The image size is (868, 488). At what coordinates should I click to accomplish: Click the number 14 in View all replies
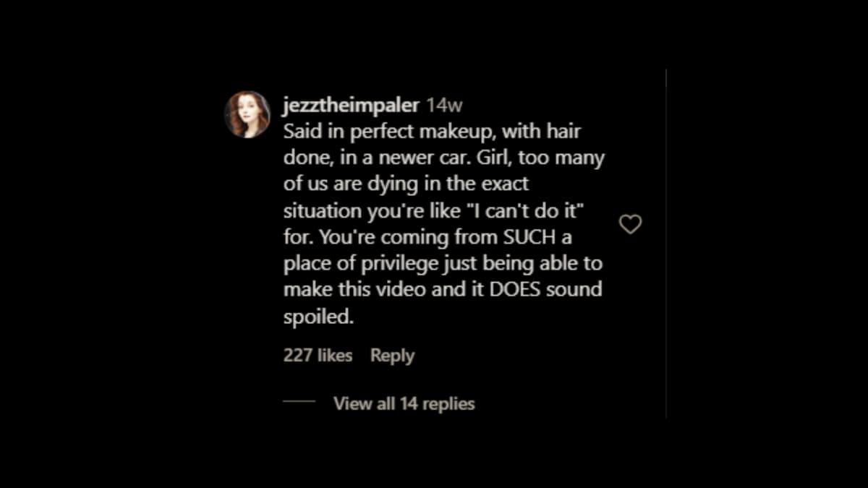[x=409, y=403]
